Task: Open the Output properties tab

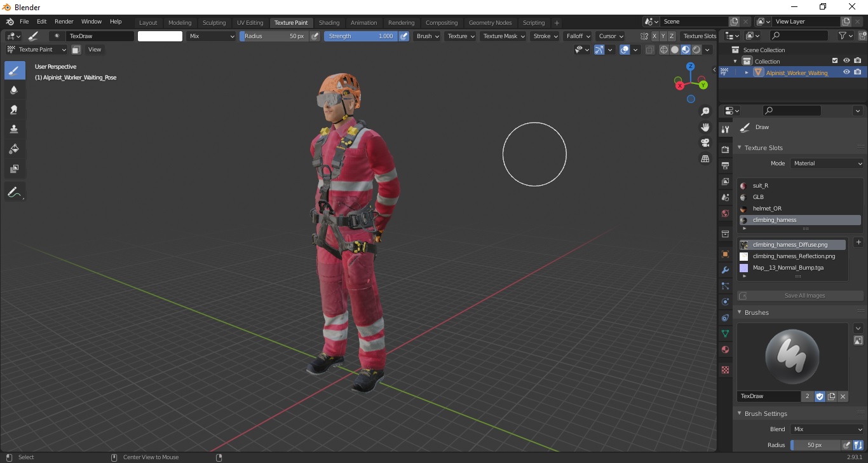Action: [x=725, y=165]
